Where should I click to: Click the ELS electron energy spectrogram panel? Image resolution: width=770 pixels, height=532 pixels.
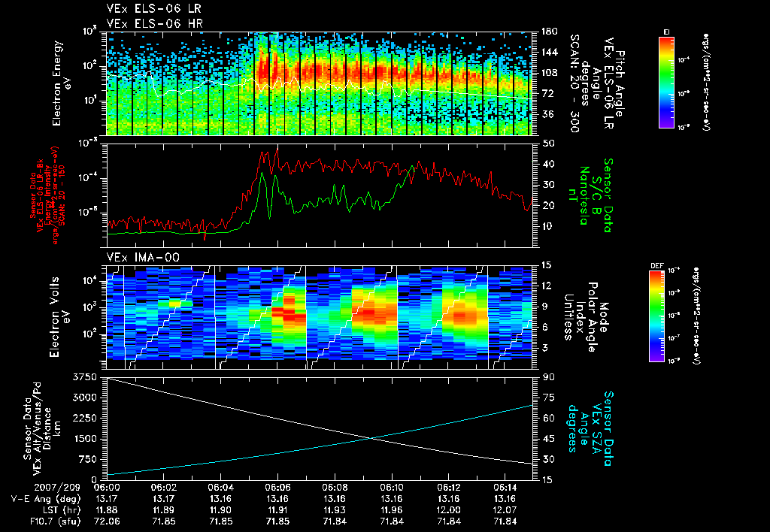(320, 83)
